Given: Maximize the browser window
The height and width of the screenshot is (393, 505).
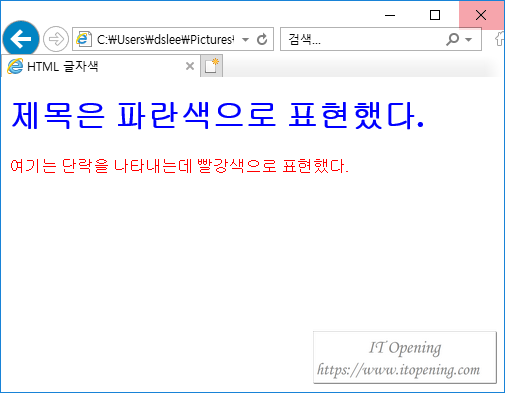Looking at the screenshot, I should coord(435,15).
